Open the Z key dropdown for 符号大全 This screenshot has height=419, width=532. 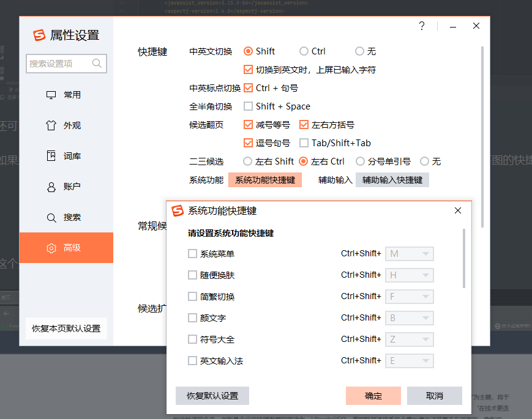point(410,339)
